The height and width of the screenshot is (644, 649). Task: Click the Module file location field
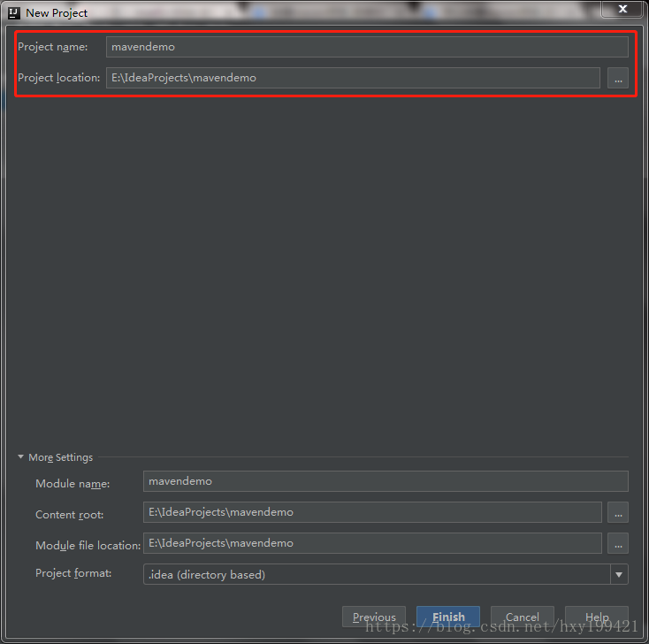click(372, 543)
